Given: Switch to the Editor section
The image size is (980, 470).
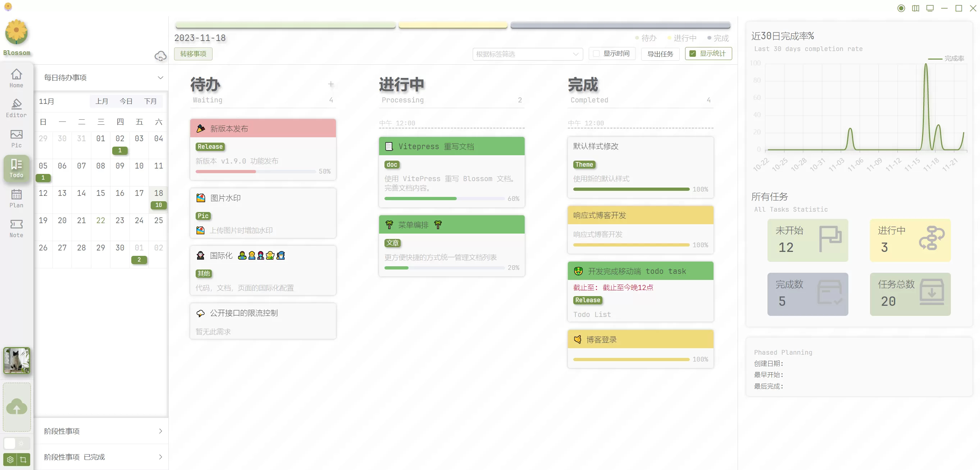Looking at the screenshot, I should pos(16,107).
